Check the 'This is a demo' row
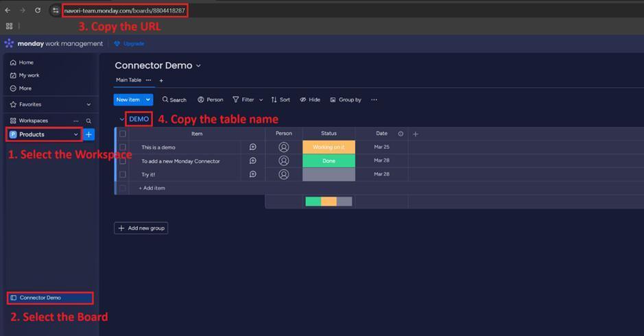 [x=122, y=147]
